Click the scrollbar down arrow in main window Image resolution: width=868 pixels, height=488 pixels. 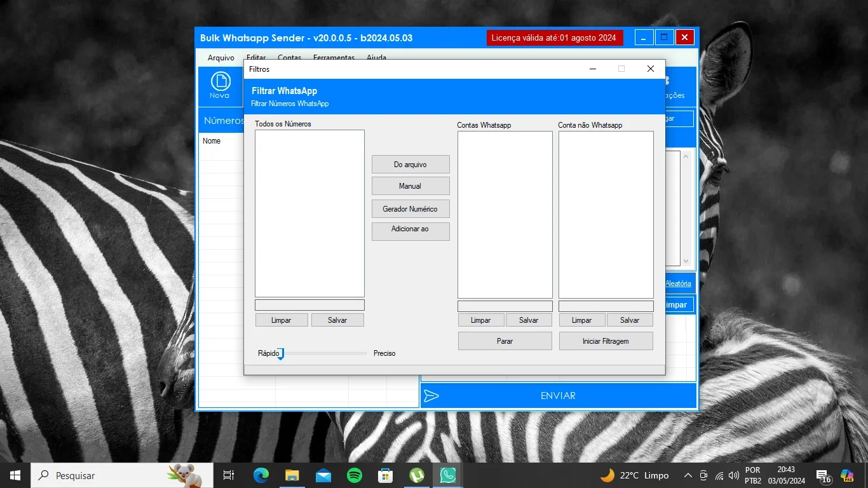click(686, 261)
